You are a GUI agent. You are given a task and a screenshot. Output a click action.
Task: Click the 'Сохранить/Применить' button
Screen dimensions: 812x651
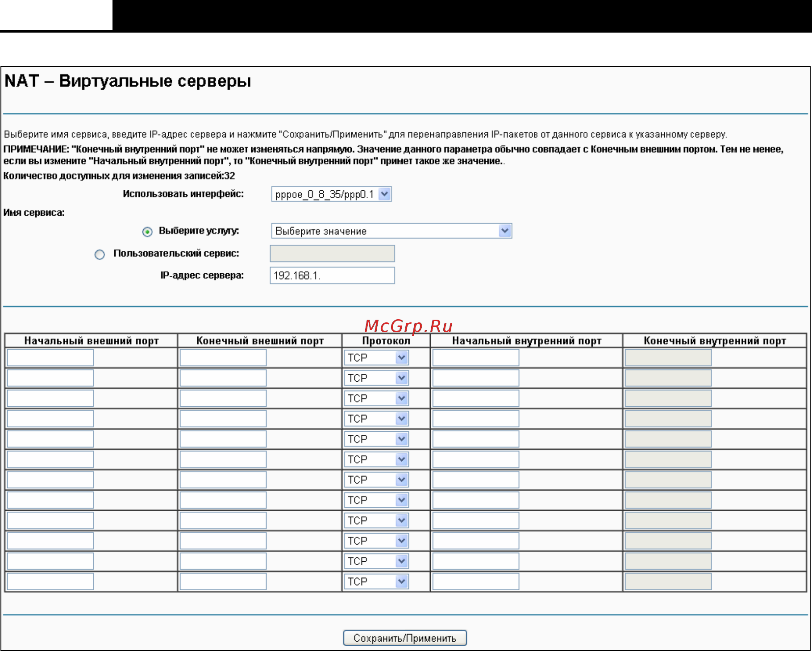point(405,638)
